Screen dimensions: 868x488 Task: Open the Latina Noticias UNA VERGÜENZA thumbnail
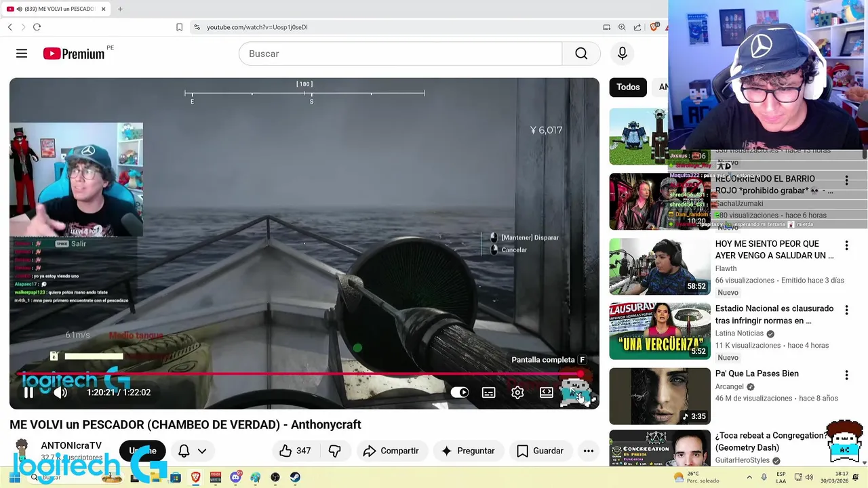[x=660, y=331]
